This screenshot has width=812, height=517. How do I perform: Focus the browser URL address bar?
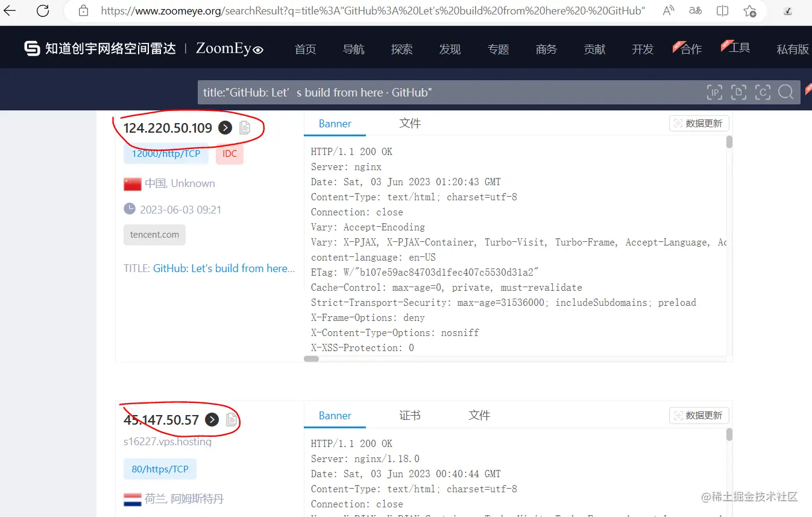click(x=373, y=10)
